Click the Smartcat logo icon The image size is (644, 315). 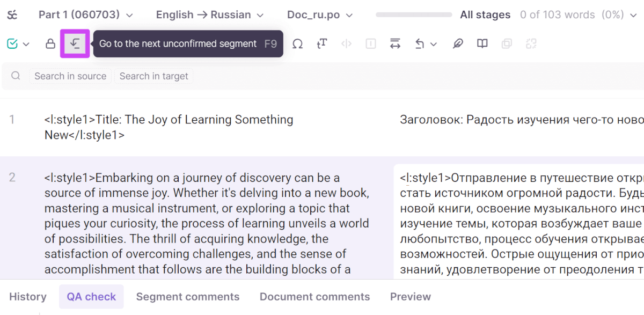12,15
